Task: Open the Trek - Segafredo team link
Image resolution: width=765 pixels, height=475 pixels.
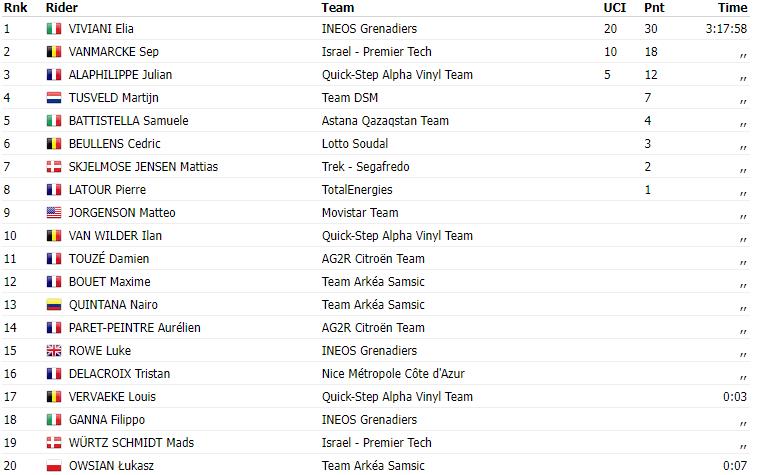Action: coord(365,167)
